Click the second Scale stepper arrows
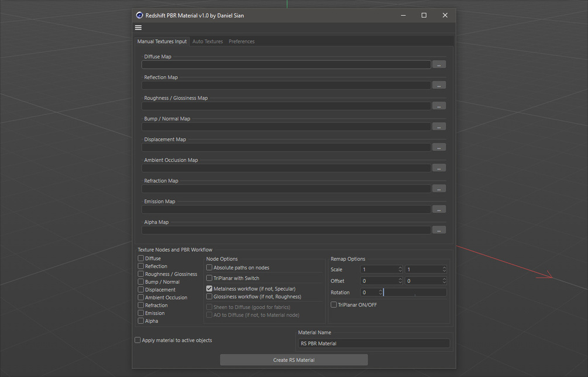This screenshot has width=588, height=377. (x=445, y=269)
